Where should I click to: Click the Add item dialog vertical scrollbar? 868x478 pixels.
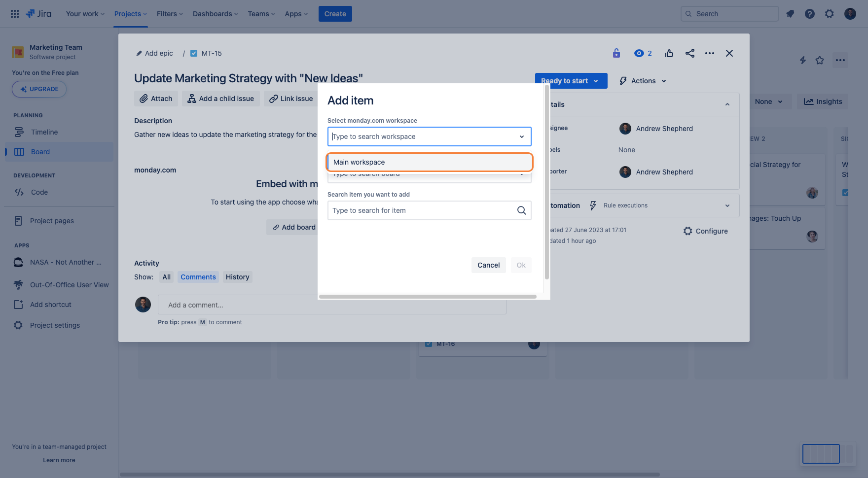pos(546,182)
